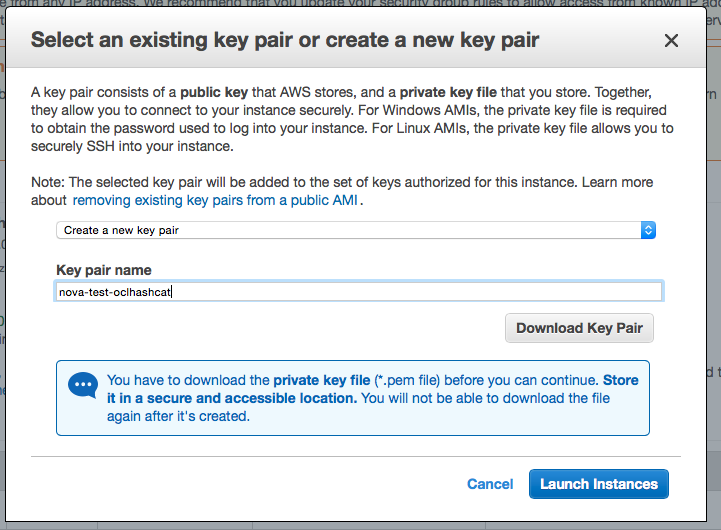Click the Launch Instances button
The height and width of the screenshot is (530, 721).
[x=599, y=484]
